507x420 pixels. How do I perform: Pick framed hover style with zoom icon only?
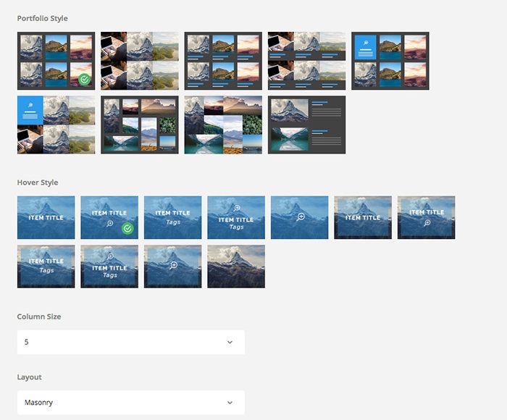pyautogui.click(x=172, y=266)
